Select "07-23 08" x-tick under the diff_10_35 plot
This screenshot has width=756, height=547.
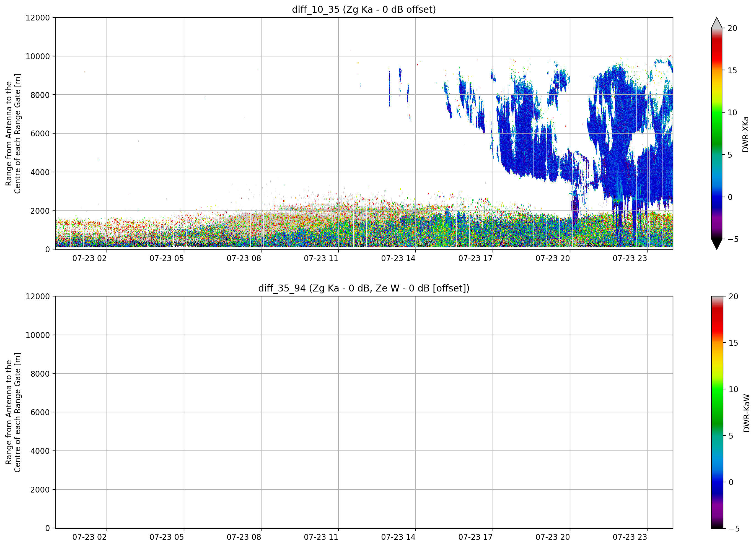pos(244,259)
